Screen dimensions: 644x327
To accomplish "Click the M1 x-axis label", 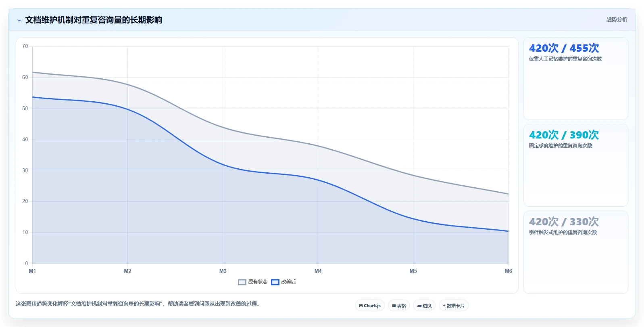I will coord(32,271).
